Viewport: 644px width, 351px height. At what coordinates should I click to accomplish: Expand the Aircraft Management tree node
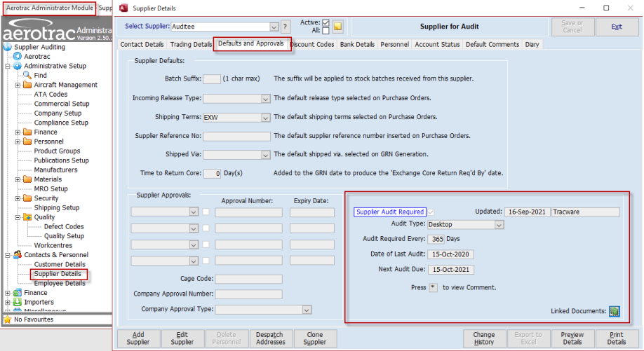[18, 85]
